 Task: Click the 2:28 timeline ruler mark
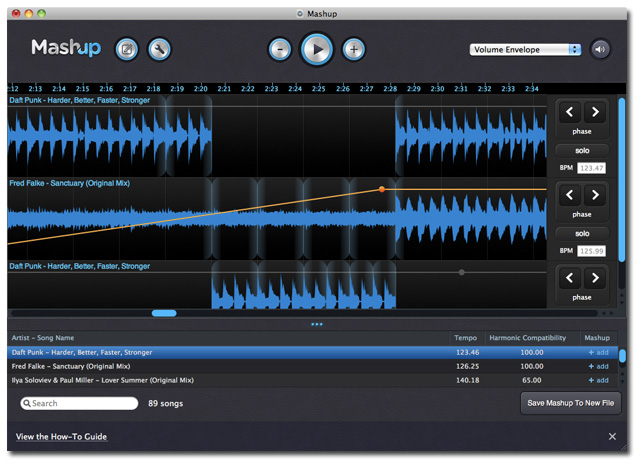coord(390,89)
